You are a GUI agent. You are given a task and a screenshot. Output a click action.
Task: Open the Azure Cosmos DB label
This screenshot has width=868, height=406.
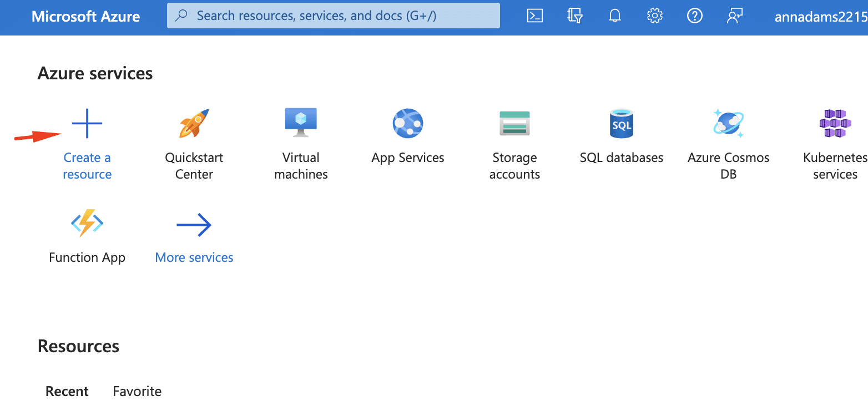(728, 166)
